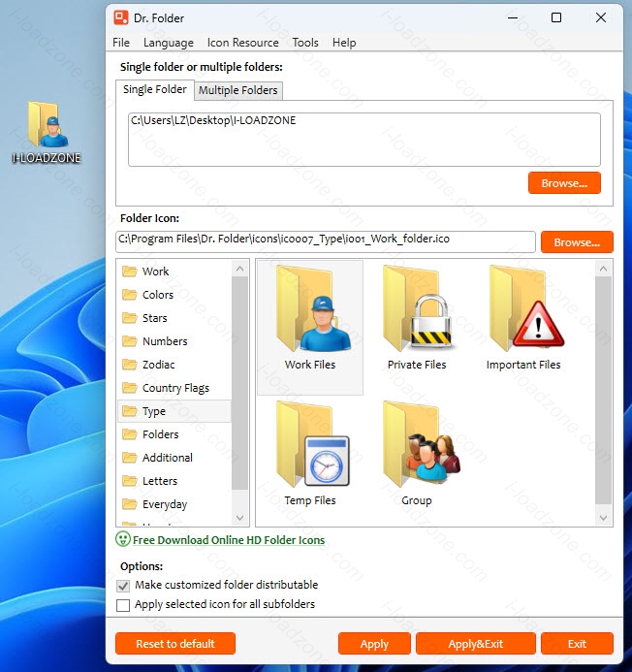Minimize the Dr. Folder window

click(513, 17)
